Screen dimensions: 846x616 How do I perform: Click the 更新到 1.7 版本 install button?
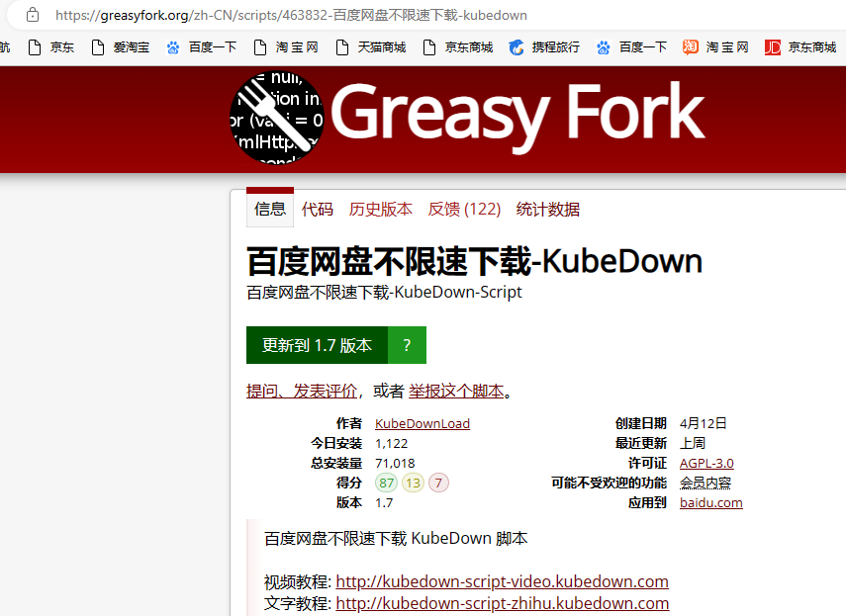click(x=318, y=345)
